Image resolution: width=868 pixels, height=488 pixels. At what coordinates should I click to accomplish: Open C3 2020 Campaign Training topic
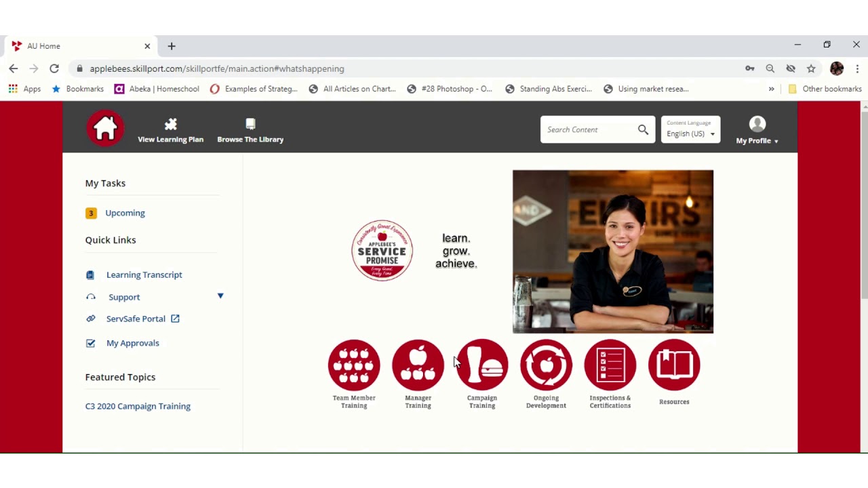point(138,406)
